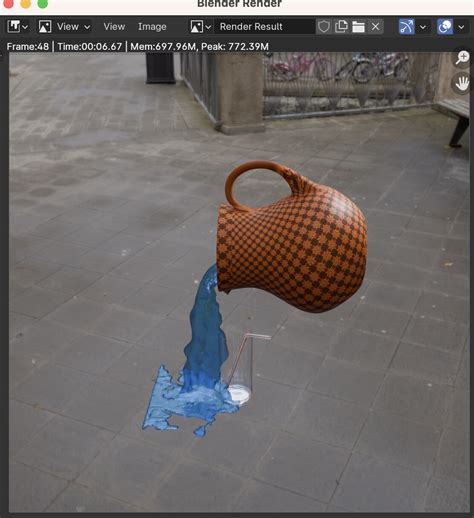Image resolution: width=474 pixels, height=518 pixels.
Task: Open the editor type selector icon
Action: tap(14, 26)
